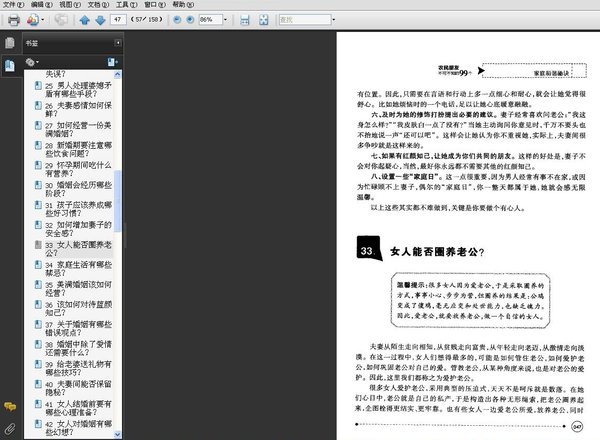Open the collaborate/share toolbar icon
This screenshot has height=440, width=600.
(x=33, y=20)
